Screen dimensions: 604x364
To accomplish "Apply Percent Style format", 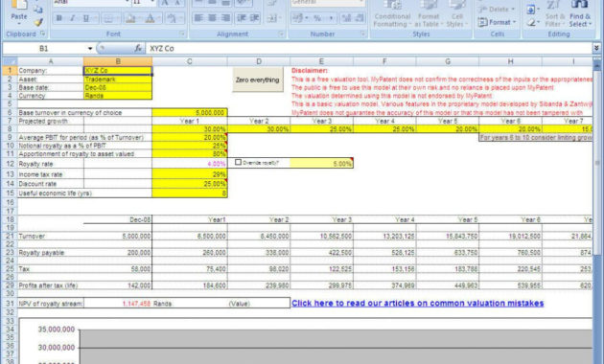I will tap(317, 18).
